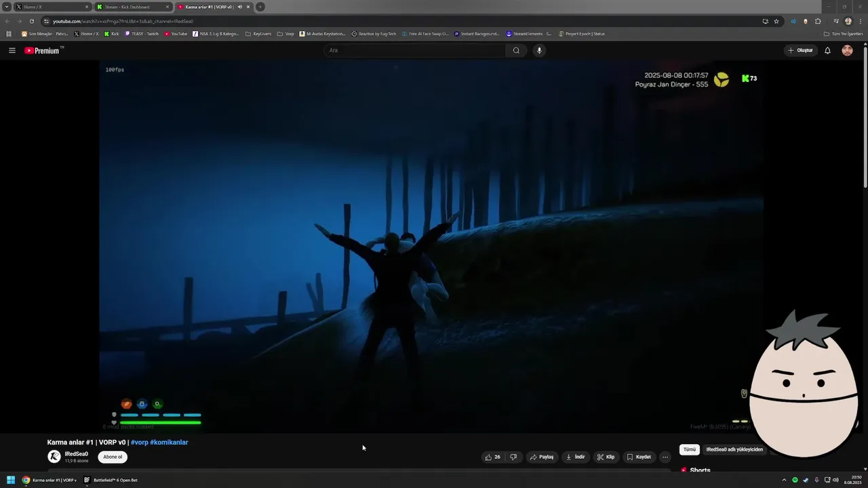The image size is (868, 488).
Task: Open StreamElements bookmark
Action: pos(529,33)
